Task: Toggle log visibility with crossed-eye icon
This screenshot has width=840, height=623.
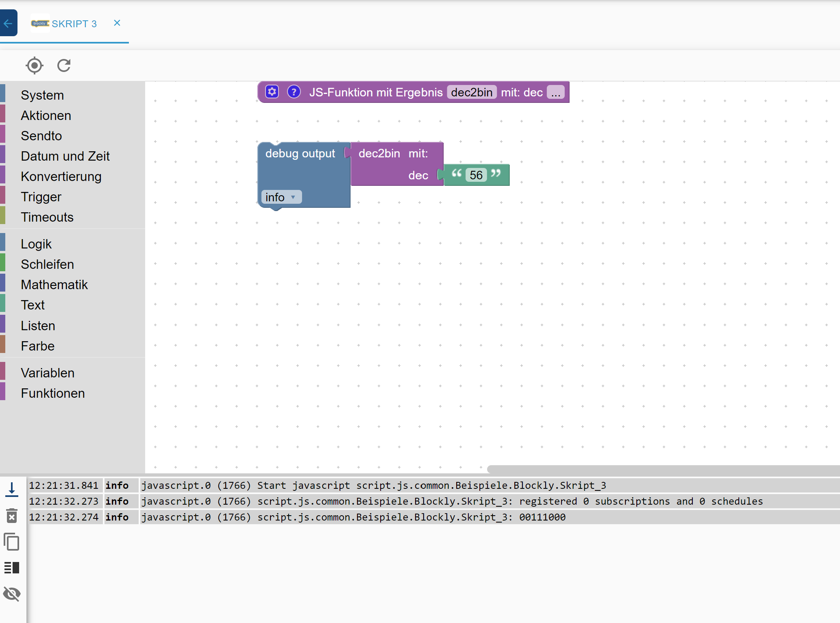Action: coord(12,594)
